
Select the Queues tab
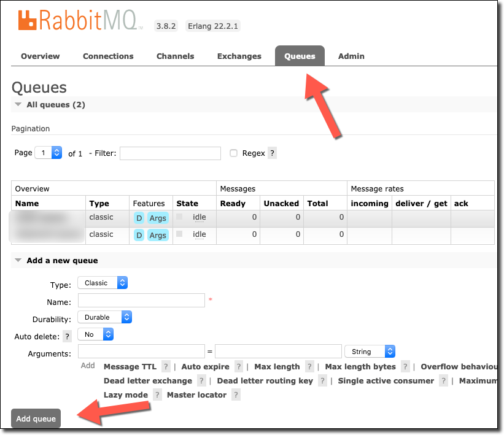300,56
